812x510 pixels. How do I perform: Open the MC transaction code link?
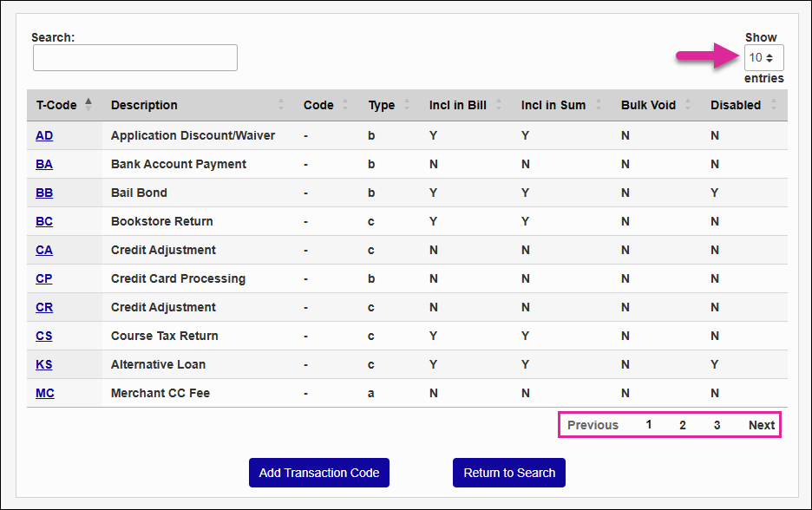point(45,393)
